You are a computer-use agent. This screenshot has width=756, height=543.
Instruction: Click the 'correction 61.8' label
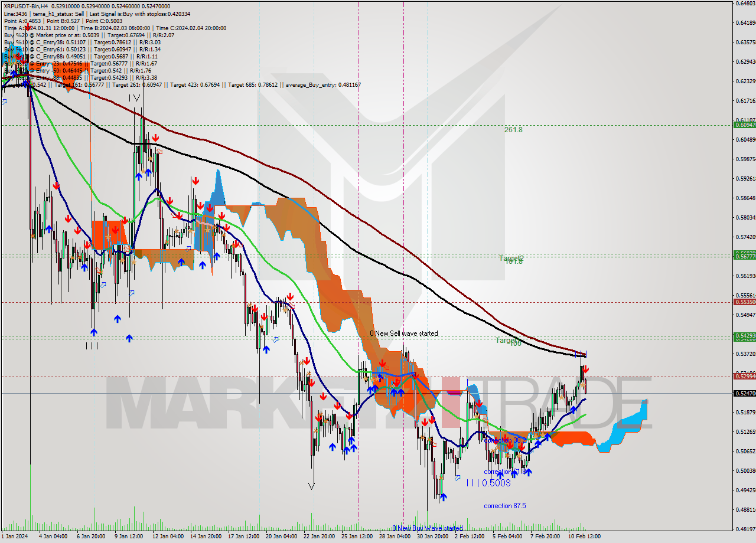pos(505,472)
